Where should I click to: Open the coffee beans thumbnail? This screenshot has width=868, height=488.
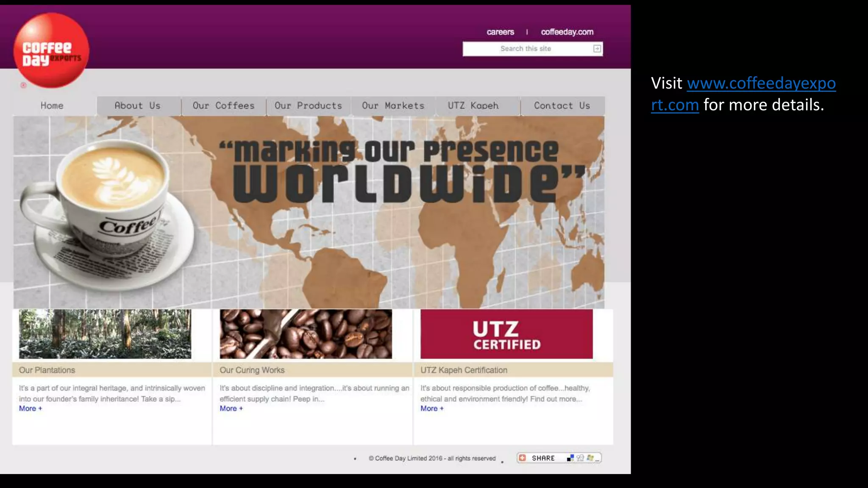(306, 334)
